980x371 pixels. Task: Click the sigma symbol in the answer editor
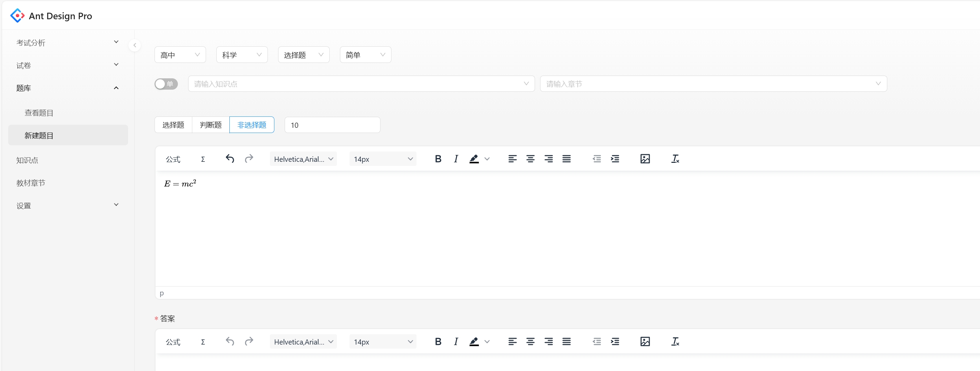[203, 342]
